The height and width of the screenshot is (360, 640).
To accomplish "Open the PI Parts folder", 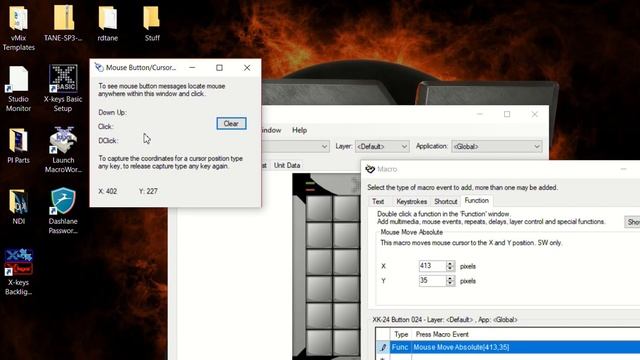I will coord(18,145).
